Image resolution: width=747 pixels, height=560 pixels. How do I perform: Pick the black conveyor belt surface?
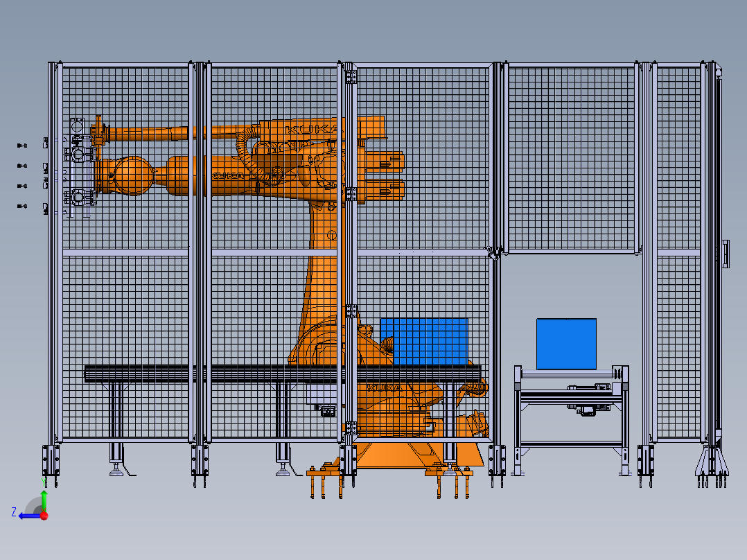(x=283, y=374)
